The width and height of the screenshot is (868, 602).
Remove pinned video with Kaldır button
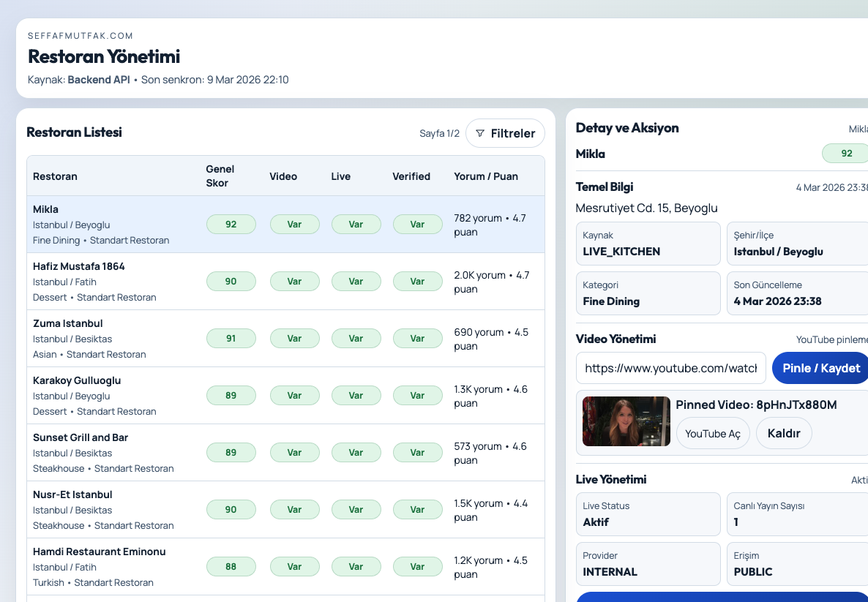[x=783, y=433]
